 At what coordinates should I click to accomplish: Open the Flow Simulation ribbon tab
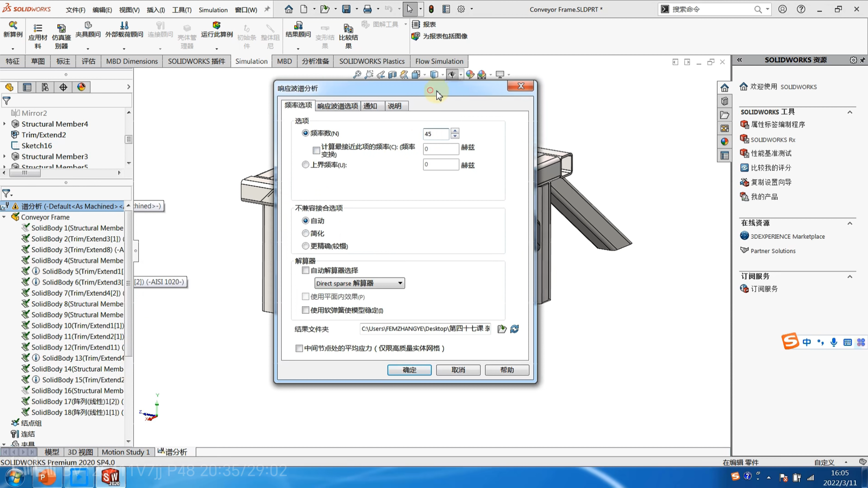(x=439, y=61)
